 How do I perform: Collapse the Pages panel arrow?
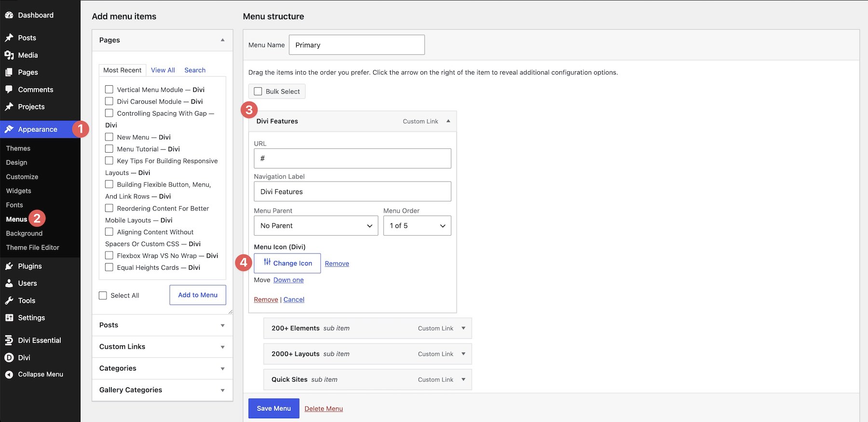223,40
